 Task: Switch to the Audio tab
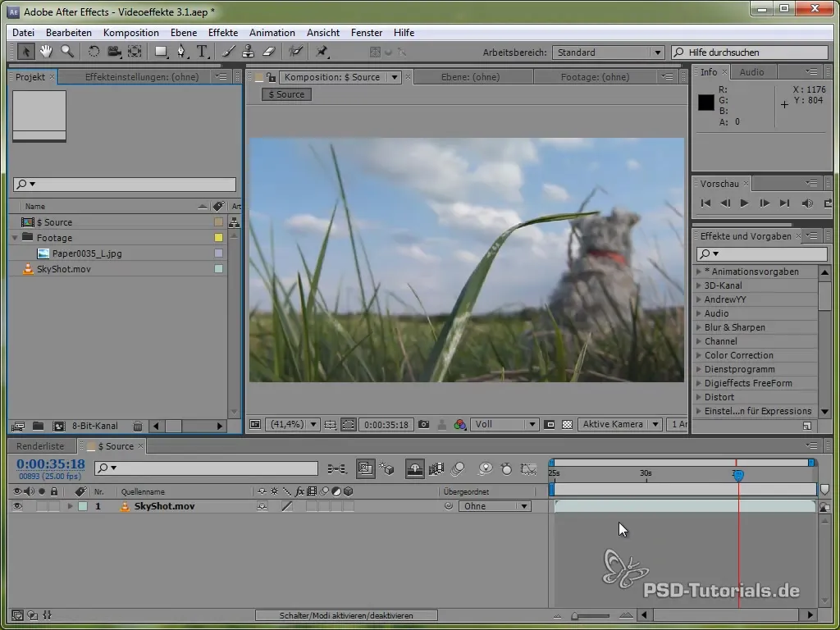(751, 72)
